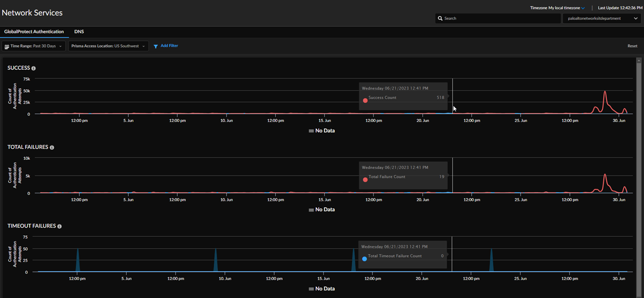Click into the Search input field
The width and height of the screenshot is (644, 298).
coord(499,18)
